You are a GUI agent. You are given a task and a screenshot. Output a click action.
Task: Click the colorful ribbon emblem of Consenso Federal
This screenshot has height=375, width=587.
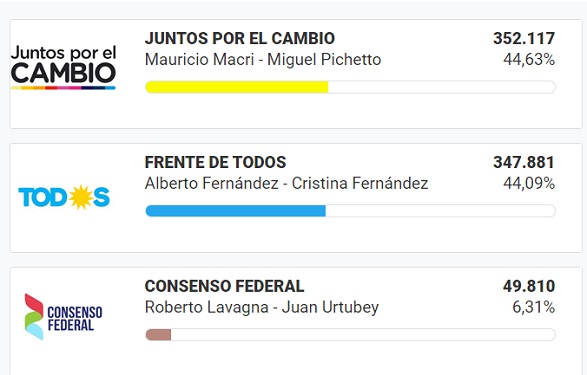point(34,317)
